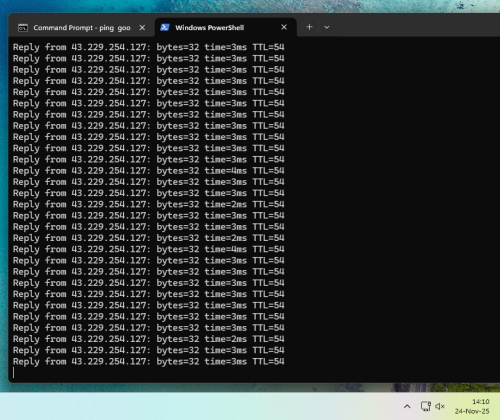
Task: Open calendar from the 24-Nov-25 date
Action: tap(472, 411)
